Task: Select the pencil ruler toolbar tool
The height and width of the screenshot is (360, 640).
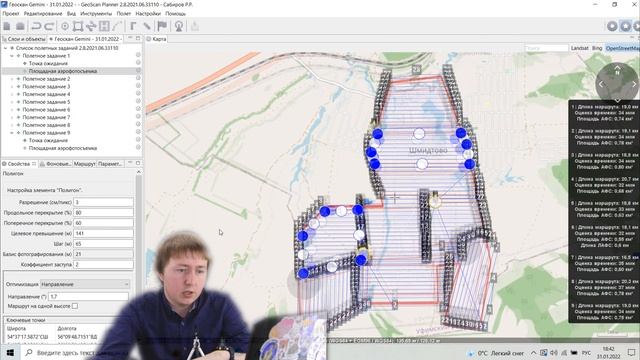Action: click(147, 27)
